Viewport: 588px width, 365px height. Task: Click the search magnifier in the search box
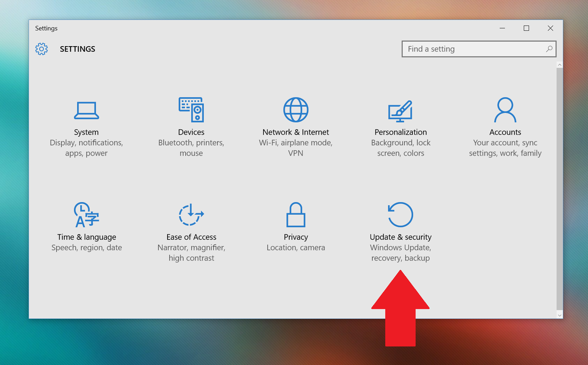click(x=549, y=49)
